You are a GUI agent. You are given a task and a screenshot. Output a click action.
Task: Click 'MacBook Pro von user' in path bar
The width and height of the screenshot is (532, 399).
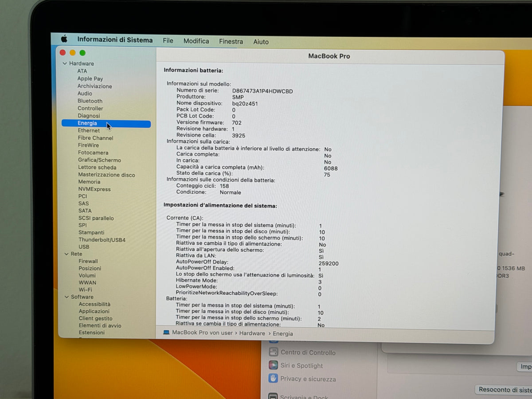click(x=202, y=333)
